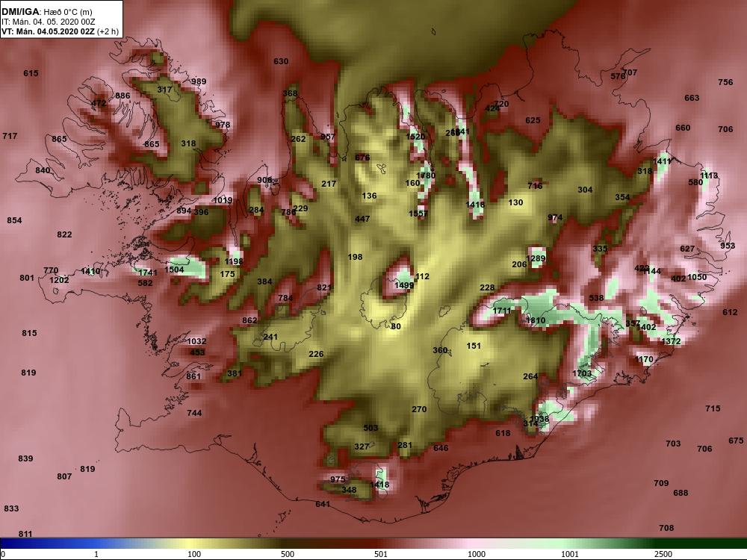The height and width of the screenshot is (560, 747).
Task: Click the offshore value 854
Action: point(14,220)
